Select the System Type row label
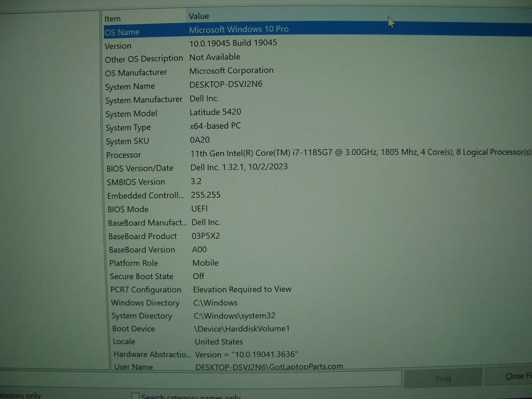The height and width of the screenshot is (399, 532). tap(128, 128)
